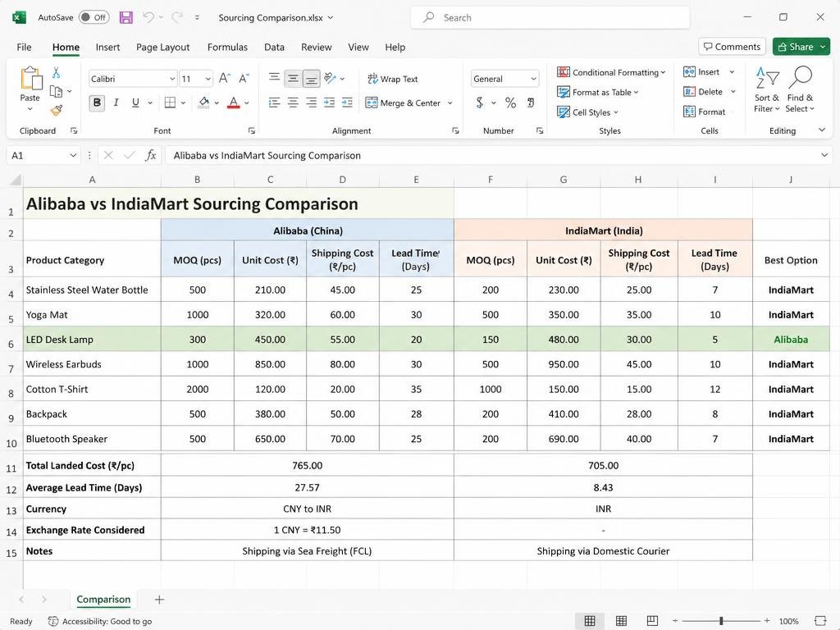840x630 pixels.
Task: Click Sort & Filter button
Action: pyautogui.click(x=767, y=89)
